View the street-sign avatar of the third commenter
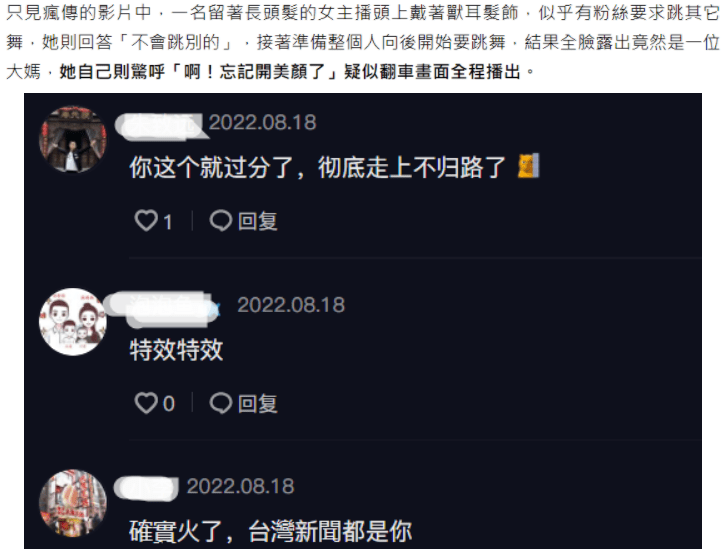 (72, 503)
